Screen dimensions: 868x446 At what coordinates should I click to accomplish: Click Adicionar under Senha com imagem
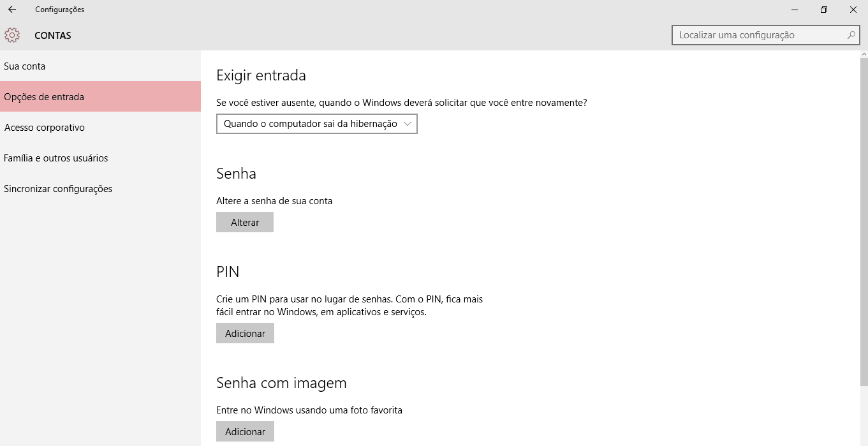pyautogui.click(x=245, y=431)
